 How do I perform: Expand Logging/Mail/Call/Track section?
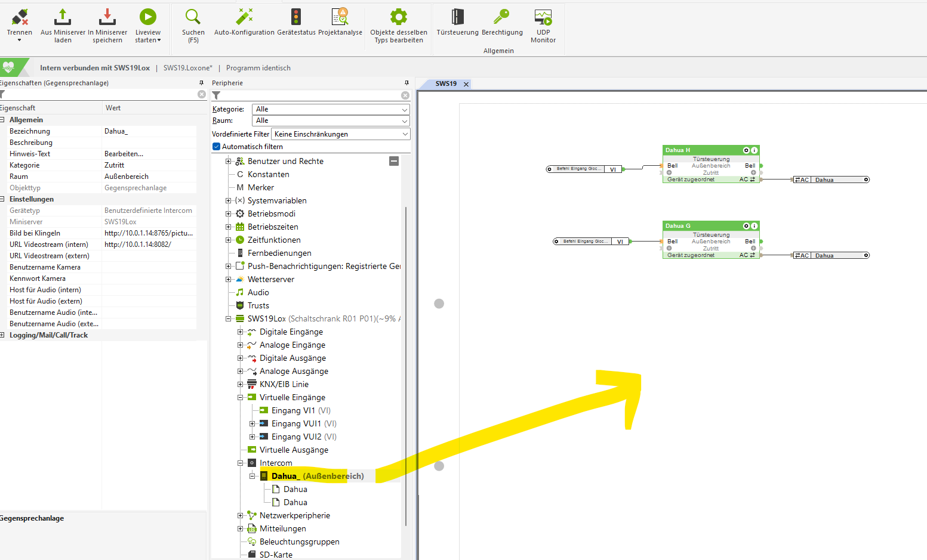click(x=2, y=335)
